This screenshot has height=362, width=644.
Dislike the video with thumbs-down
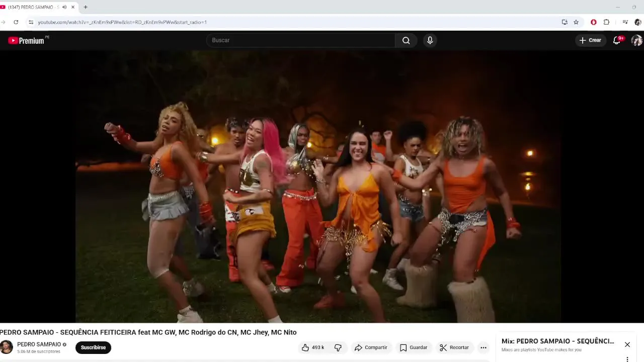point(338,347)
